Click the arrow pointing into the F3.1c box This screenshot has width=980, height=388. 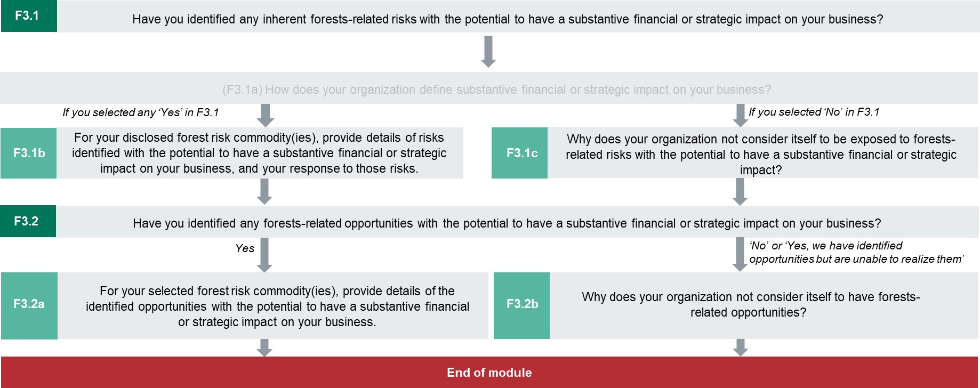[740, 115]
